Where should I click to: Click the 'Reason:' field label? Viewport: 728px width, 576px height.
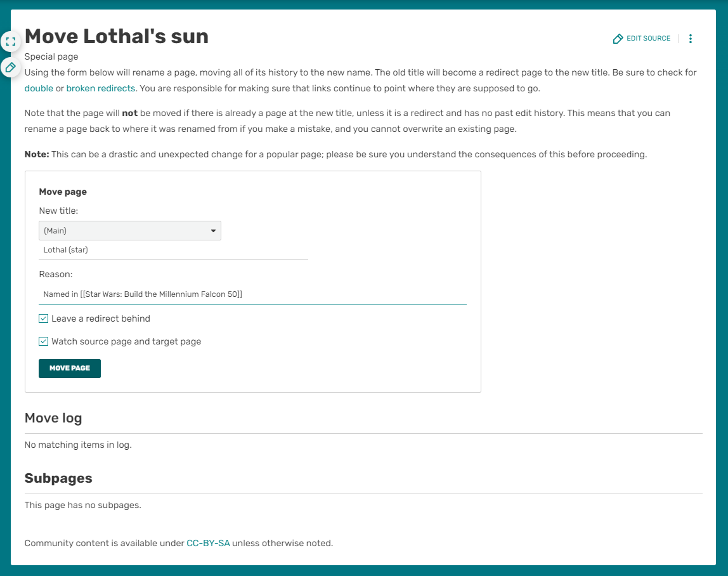pos(56,274)
